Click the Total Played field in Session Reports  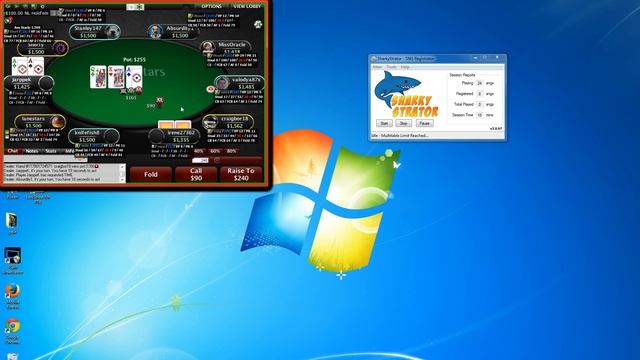[480, 104]
